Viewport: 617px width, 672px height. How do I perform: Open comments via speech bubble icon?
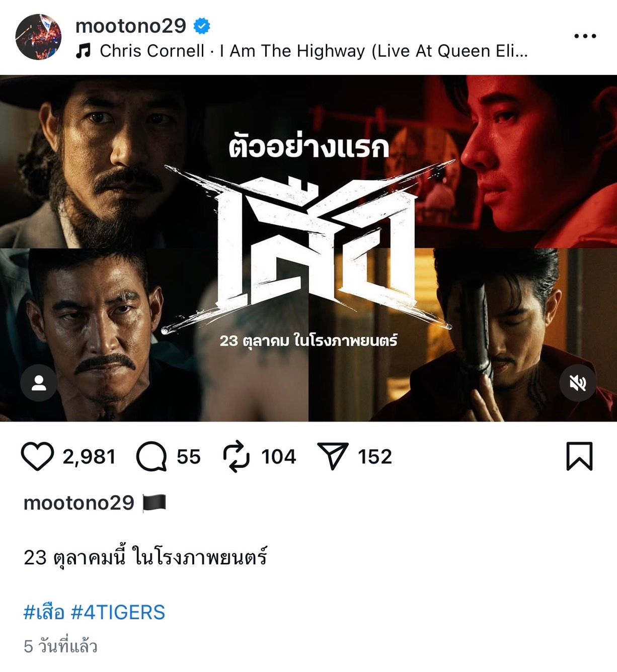click(x=151, y=456)
